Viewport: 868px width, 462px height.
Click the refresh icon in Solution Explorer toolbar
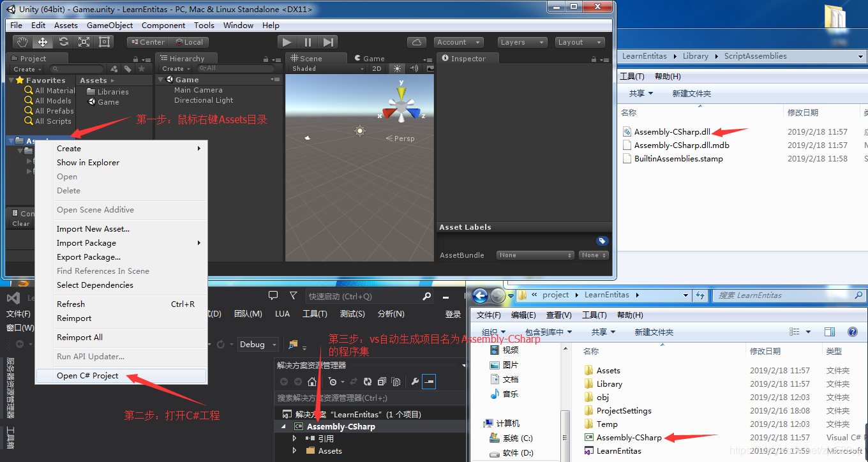368,382
